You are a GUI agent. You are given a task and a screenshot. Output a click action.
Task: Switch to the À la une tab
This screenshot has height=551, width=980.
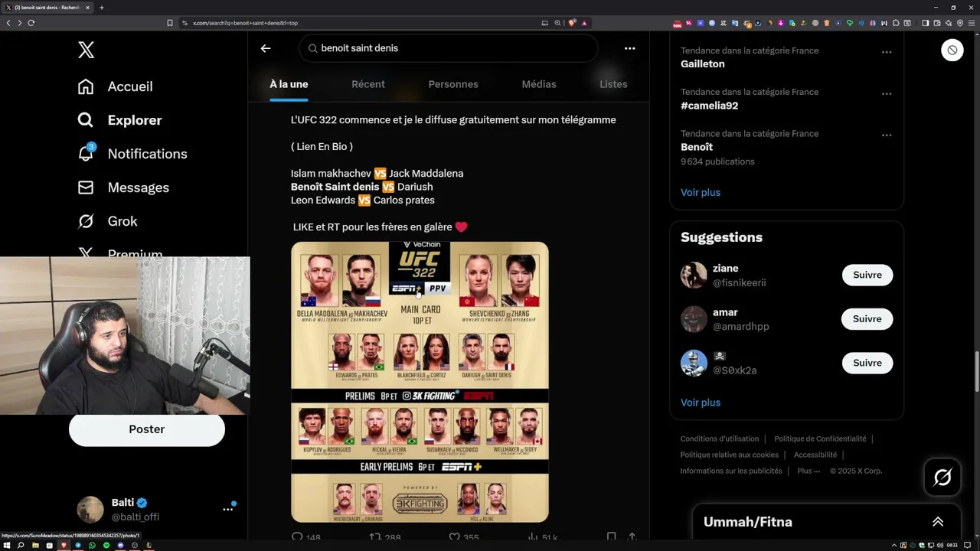point(289,84)
